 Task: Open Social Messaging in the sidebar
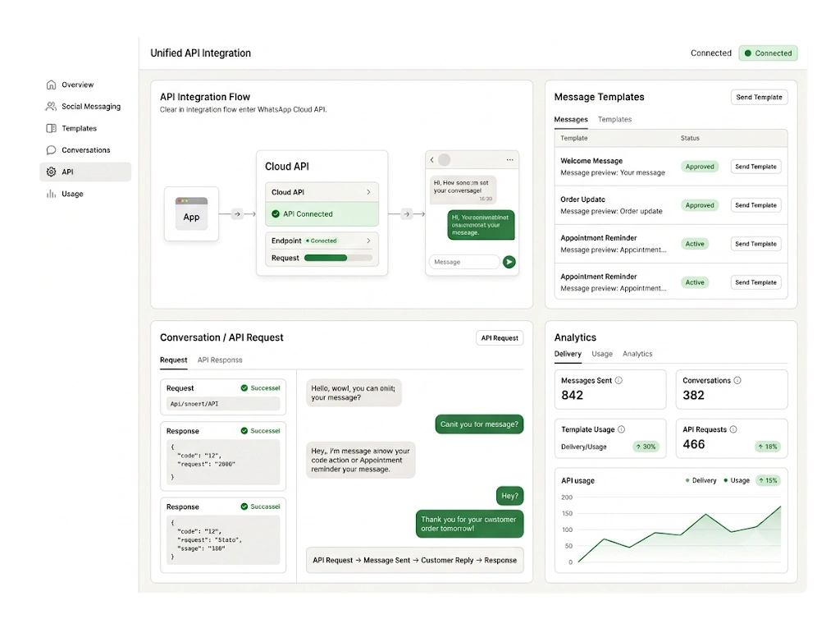tap(85, 106)
